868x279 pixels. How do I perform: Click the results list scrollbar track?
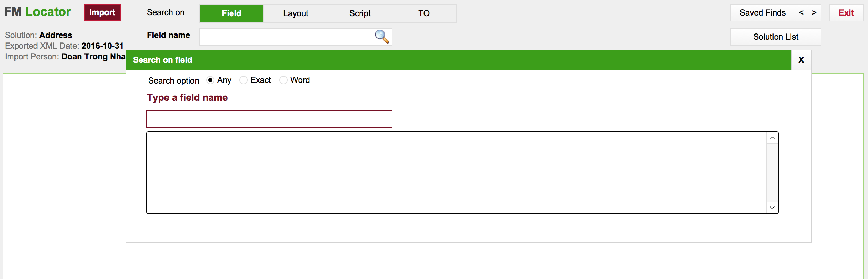click(x=772, y=173)
